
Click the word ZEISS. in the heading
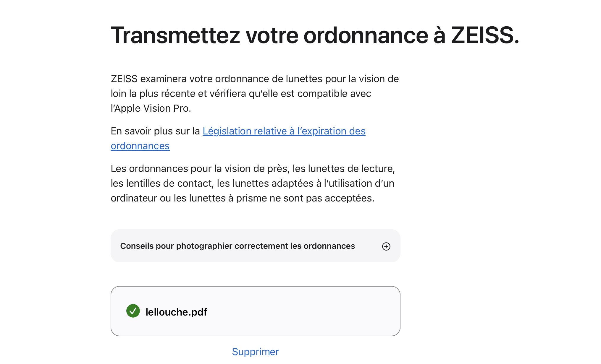[x=485, y=35]
